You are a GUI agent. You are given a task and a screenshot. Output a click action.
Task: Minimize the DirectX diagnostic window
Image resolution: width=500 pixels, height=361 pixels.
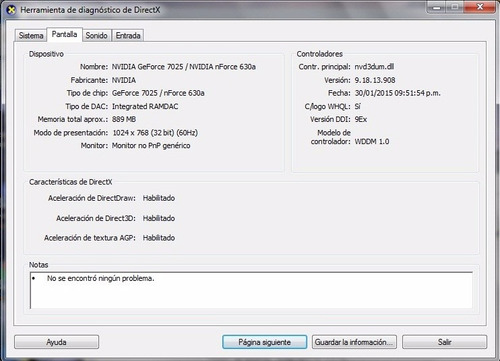coord(437,7)
